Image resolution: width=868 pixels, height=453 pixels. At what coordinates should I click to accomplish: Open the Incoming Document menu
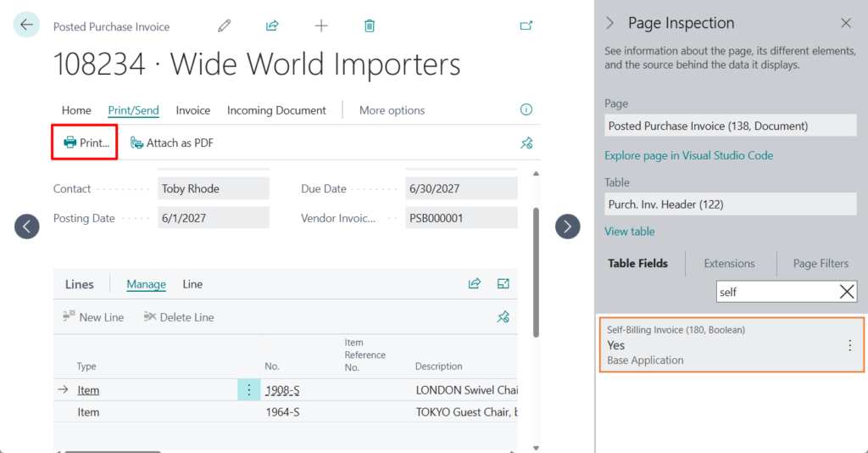276,110
